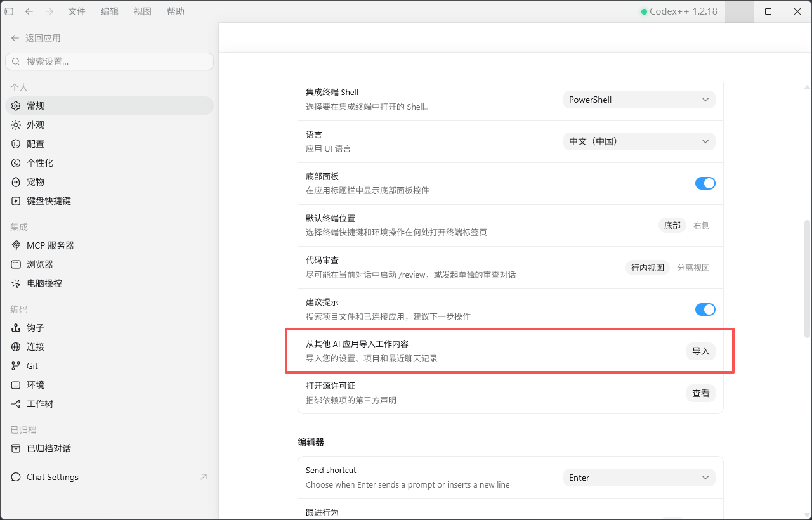Click the Chat Settings bubble icon
The image size is (812, 520).
[x=16, y=477]
